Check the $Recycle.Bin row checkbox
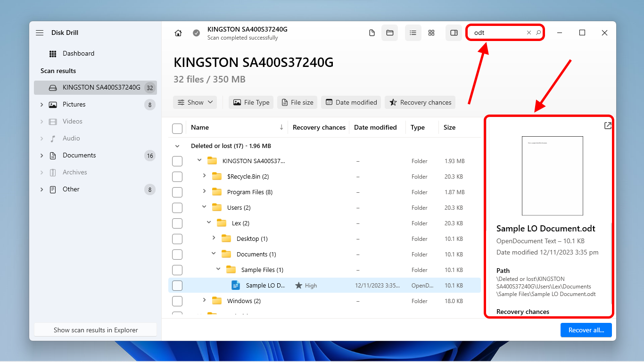This screenshot has height=362, width=644. click(177, 177)
